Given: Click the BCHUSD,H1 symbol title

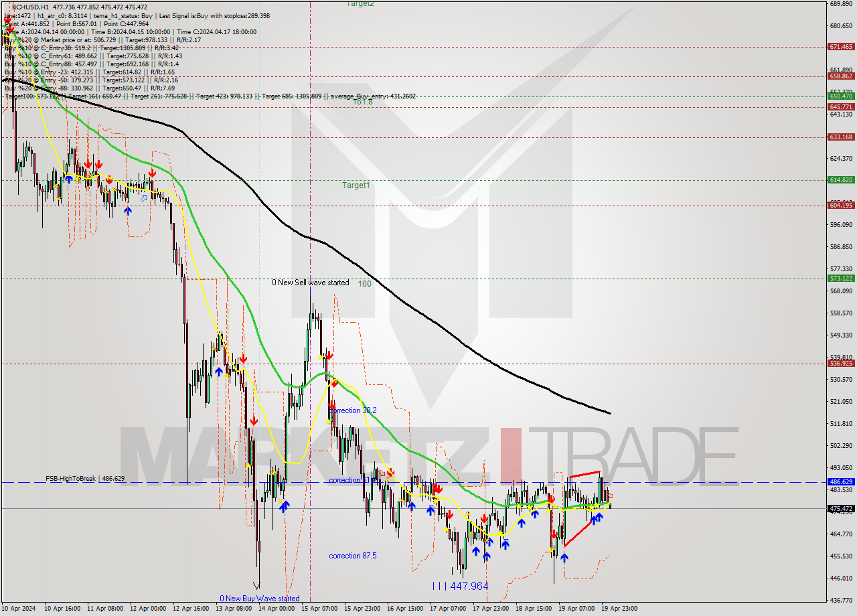Looking at the screenshot, I should click(31, 7).
